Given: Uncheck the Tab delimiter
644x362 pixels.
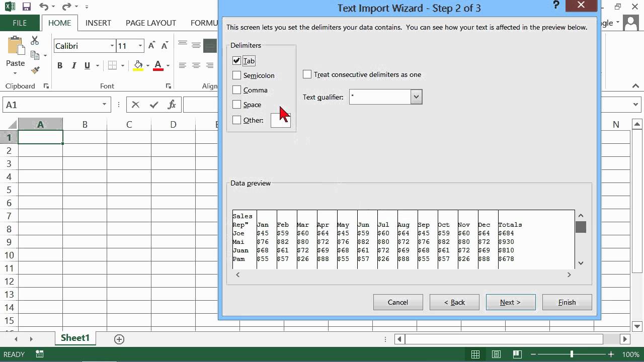Looking at the screenshot, I should [237, 61].
